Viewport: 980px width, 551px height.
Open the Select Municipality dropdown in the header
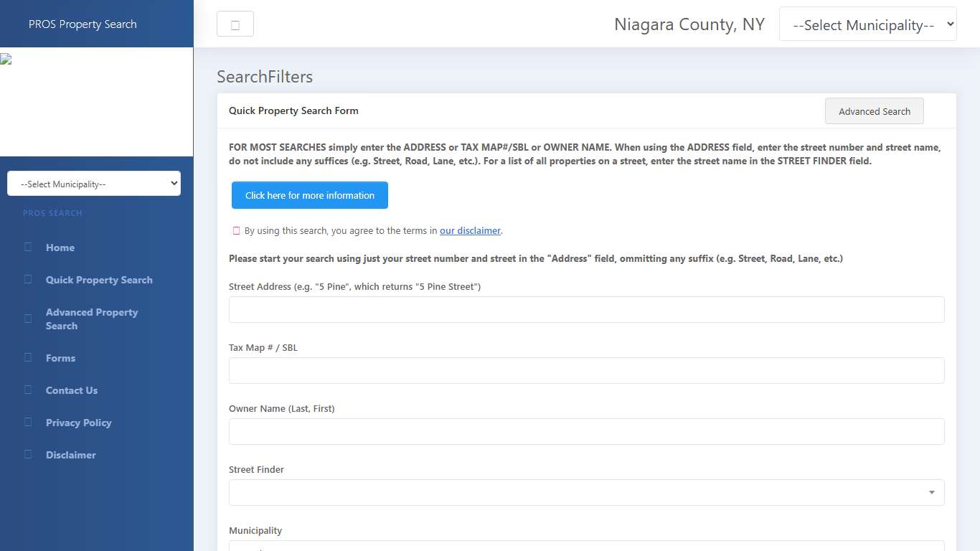click(x=867, y=24)
